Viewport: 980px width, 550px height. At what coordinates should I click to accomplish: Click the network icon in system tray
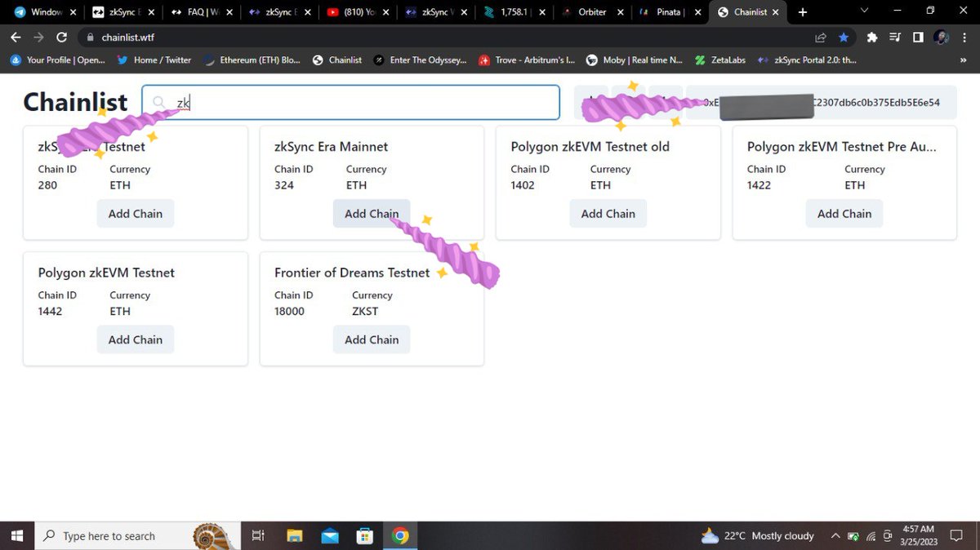coord(871,536)
